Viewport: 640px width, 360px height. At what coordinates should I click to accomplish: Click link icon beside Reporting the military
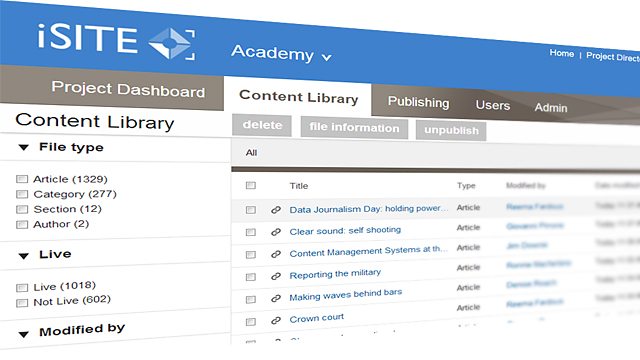pyautogui.click(x=276, y=276)
